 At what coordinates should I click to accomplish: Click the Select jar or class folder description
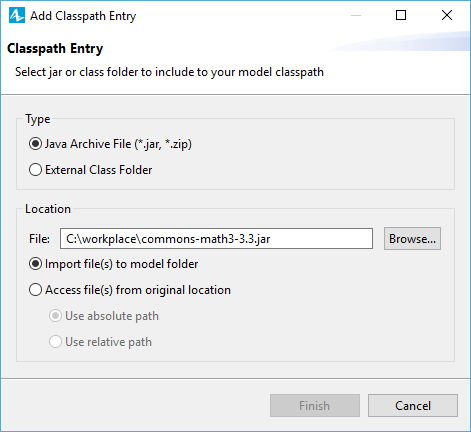[x=169, y=72]
